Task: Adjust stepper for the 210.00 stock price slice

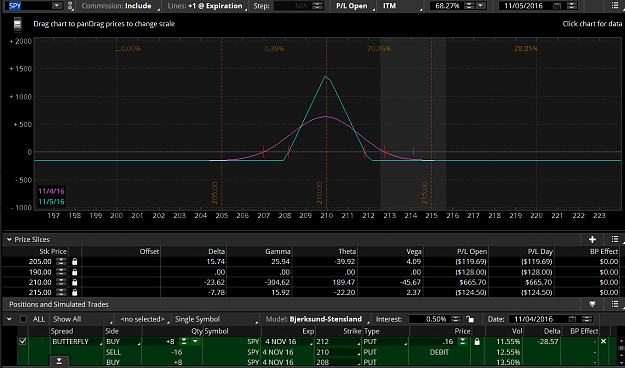Action: 61,282
